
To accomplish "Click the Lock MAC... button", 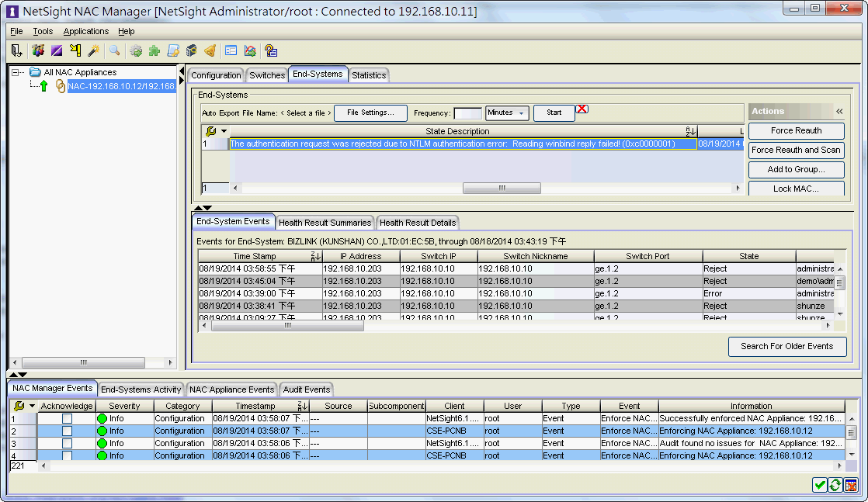I will (x=796, y=189).
